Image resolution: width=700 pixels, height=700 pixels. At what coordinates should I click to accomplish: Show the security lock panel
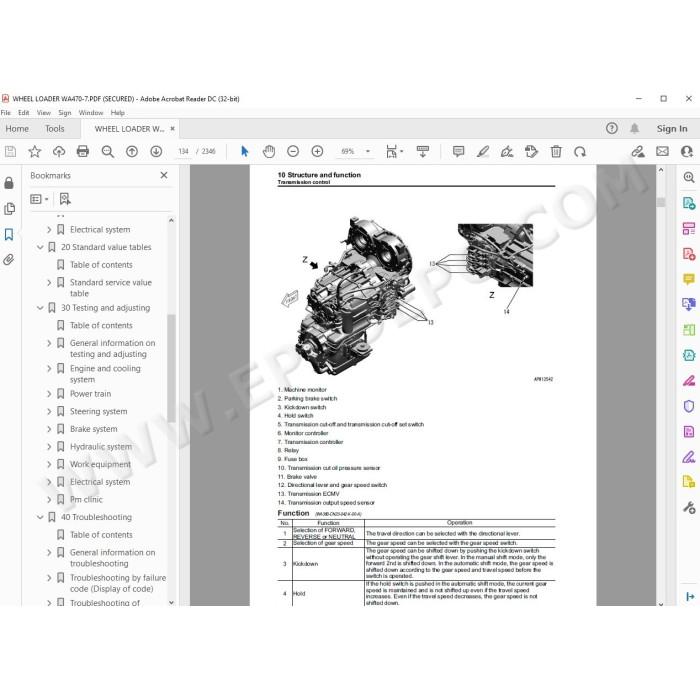click(9, 183)
